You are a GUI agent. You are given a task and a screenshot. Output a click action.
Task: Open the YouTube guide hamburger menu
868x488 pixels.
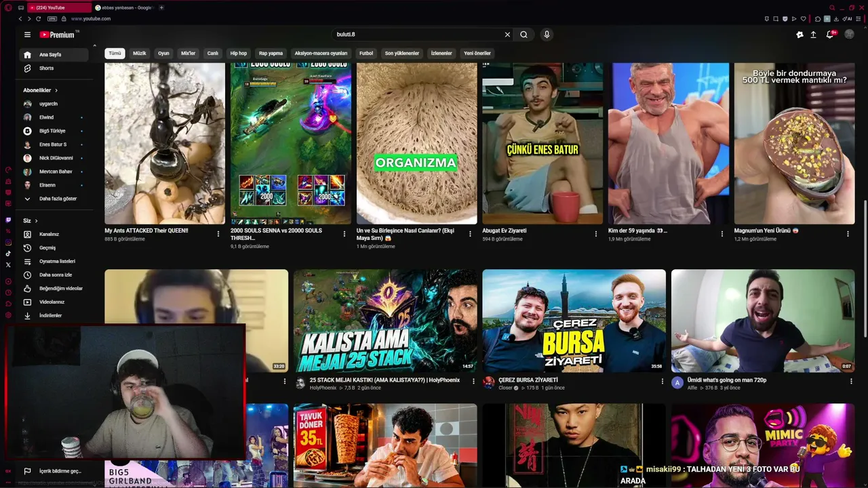coord(27,35)
